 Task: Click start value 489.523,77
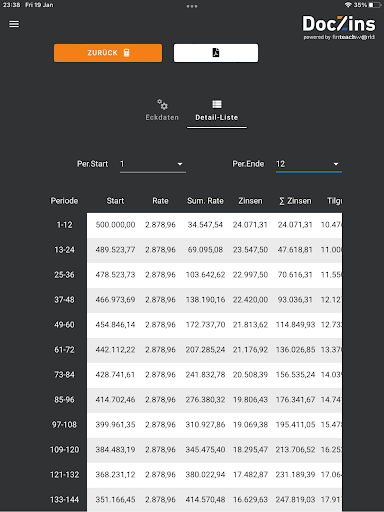115,250
